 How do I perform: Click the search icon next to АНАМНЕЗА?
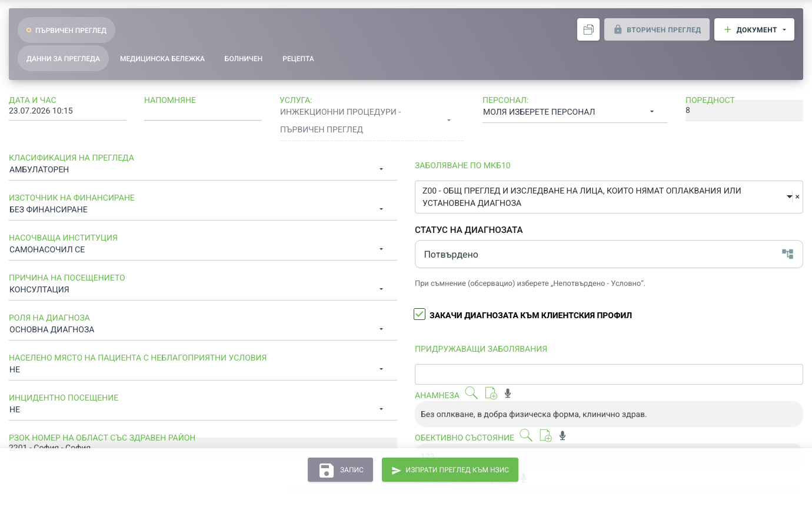[471, 393]
